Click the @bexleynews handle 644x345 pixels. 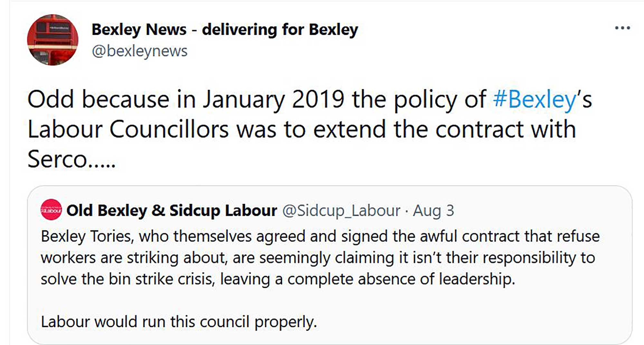[139, 51]
